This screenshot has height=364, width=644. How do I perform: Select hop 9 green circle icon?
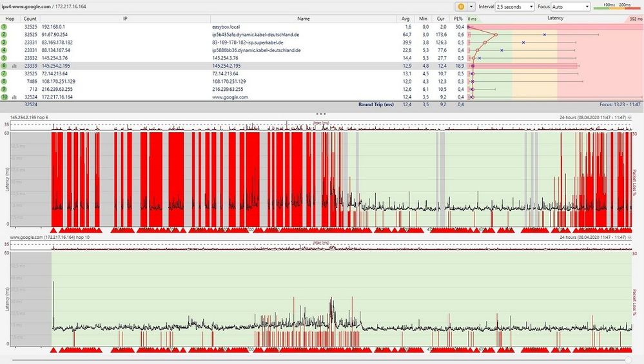click(4, 89)
